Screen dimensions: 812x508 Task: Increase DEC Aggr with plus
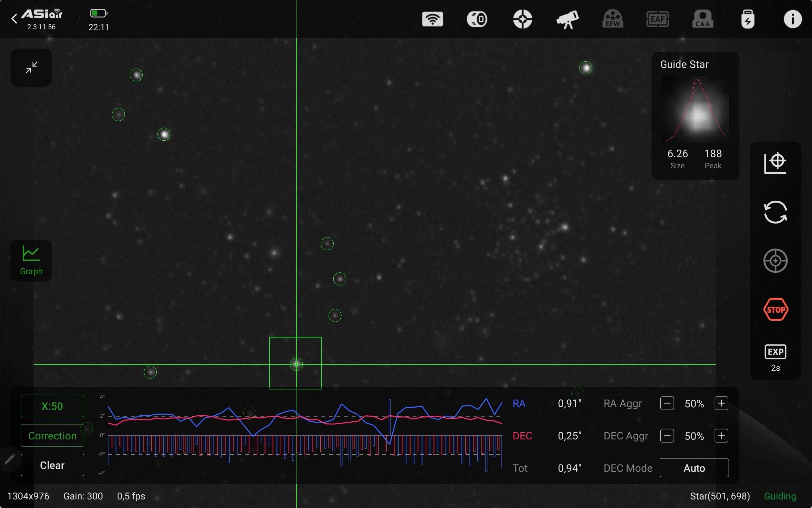click(721, 436)
